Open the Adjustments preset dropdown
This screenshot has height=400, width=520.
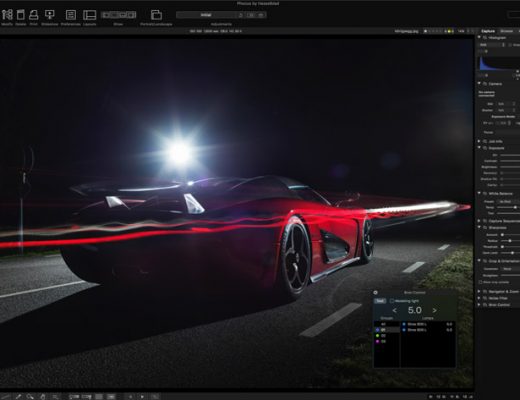(206, 15)
